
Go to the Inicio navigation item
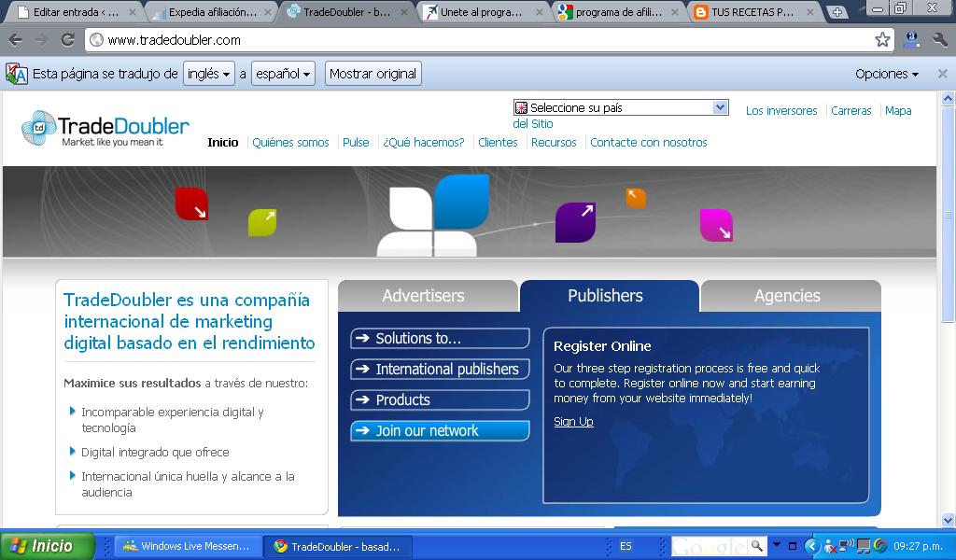coord(222,143)
